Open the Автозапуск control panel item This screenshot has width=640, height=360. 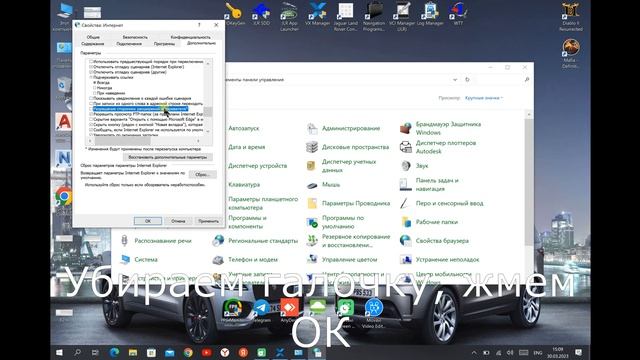coord(244,128)
